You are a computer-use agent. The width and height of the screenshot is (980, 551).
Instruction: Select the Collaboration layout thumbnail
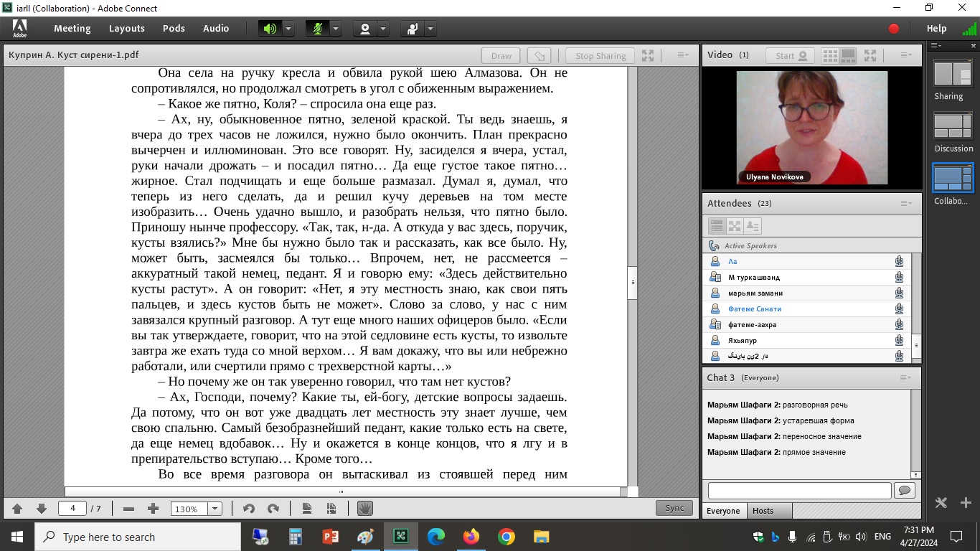point(952,179)
